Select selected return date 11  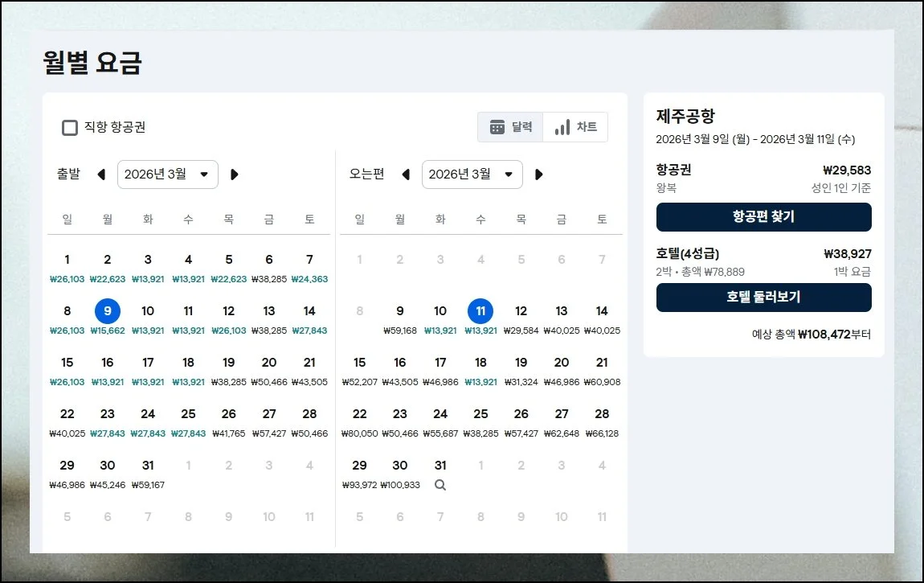pyautogui.click(x=480, y=311)
